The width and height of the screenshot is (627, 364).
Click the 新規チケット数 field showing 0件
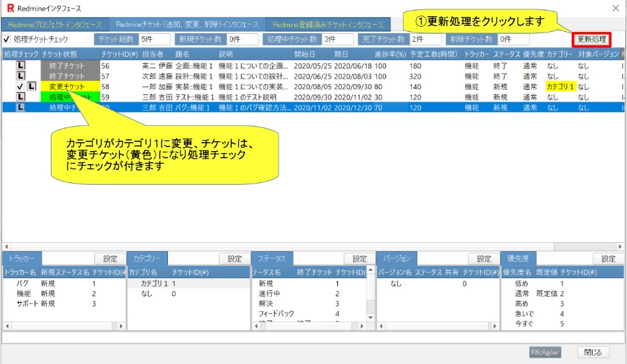pos(242,39)
